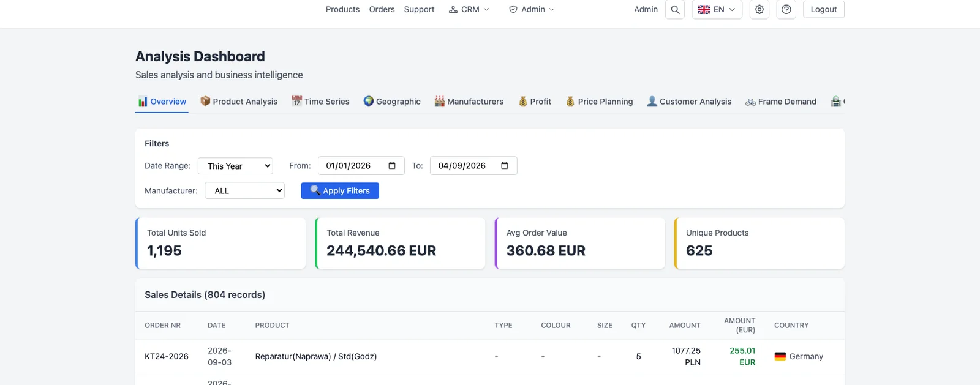Sort by the ORDER NR column header
This screenshot has width=980, height=385.
162,326
